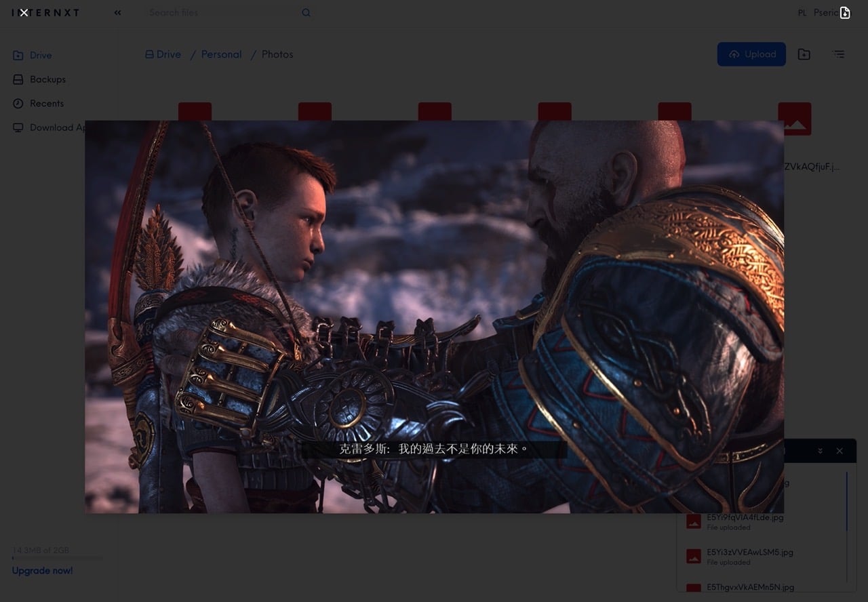Screen dimensions: 868x602
Task: Download the previewed image file
Action: pos(845,13)
